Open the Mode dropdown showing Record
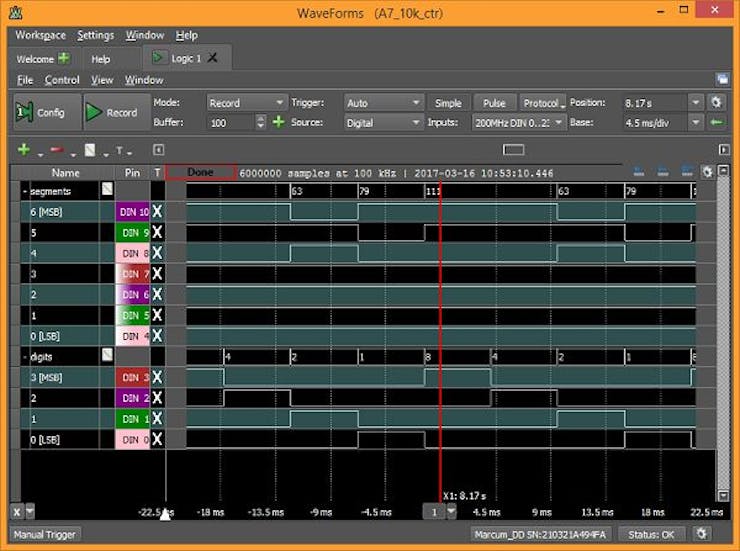740x551 pixels. coord(246,103)
